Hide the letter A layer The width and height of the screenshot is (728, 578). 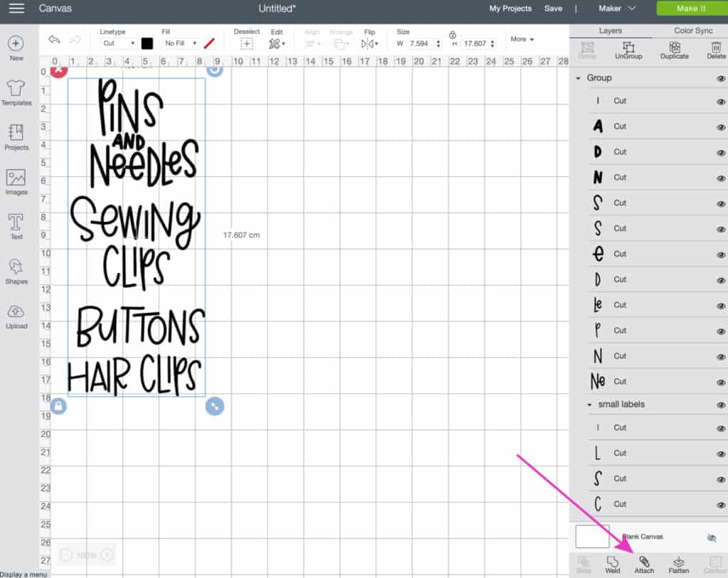pos(721,127)
